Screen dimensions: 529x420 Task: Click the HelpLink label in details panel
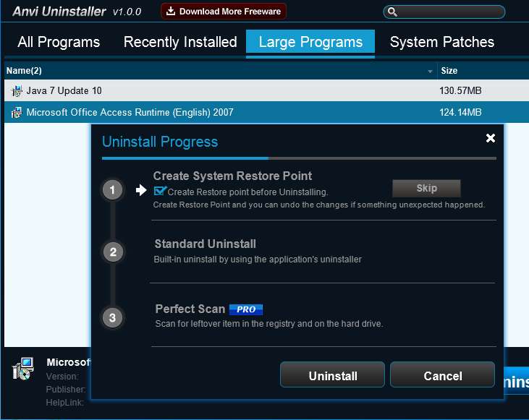click(x=64, y=403)
